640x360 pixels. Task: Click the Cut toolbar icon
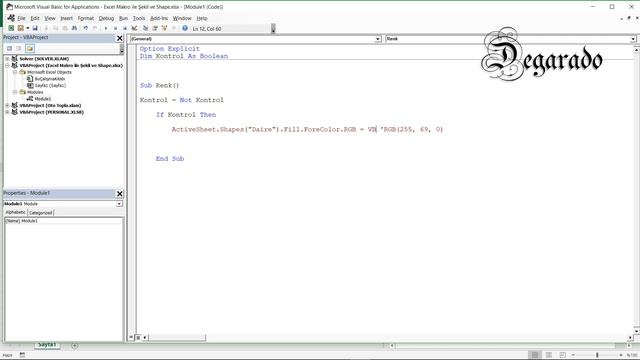46,28
